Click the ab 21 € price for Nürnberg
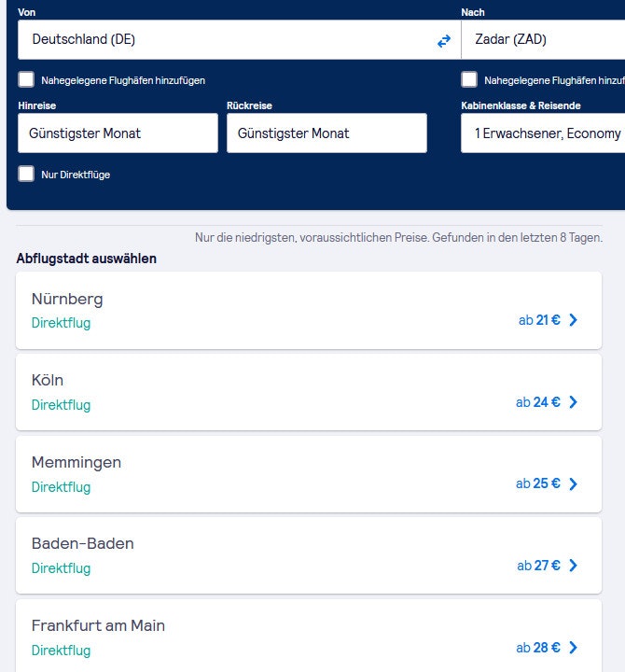 click(x=539, y=320)
